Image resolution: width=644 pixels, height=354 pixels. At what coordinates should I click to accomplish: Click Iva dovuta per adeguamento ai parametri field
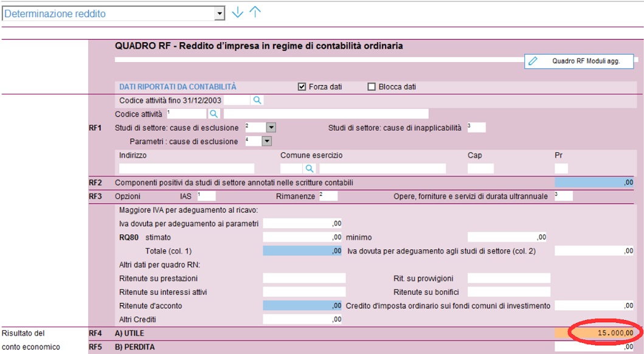302,223
